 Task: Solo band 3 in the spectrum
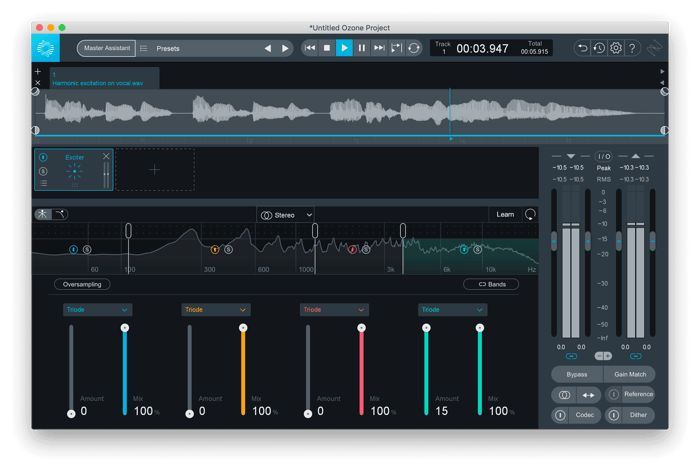pyautogui.click(x=366, y=250)
